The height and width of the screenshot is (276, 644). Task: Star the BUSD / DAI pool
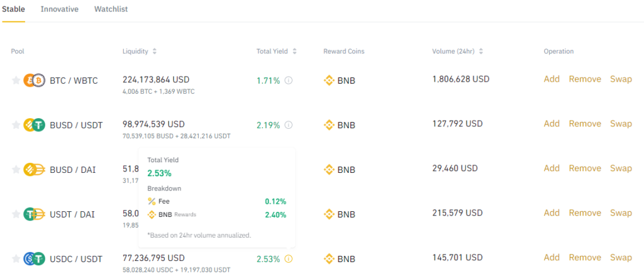click(x=16, y=170)
